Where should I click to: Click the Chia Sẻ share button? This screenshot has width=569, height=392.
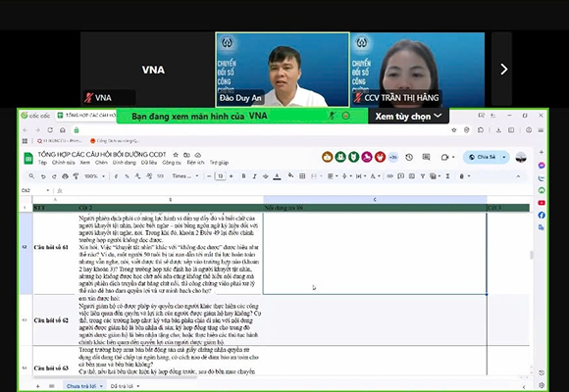486,157
